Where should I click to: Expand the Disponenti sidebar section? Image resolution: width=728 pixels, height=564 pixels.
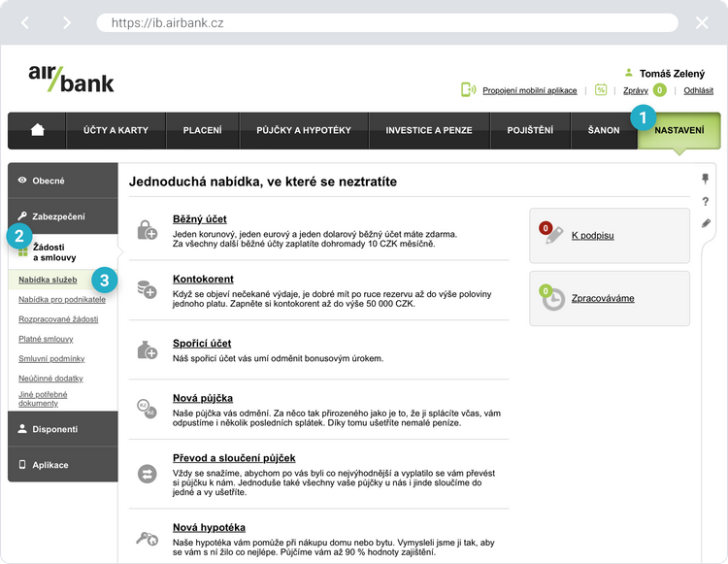click(x=62, y=428)
